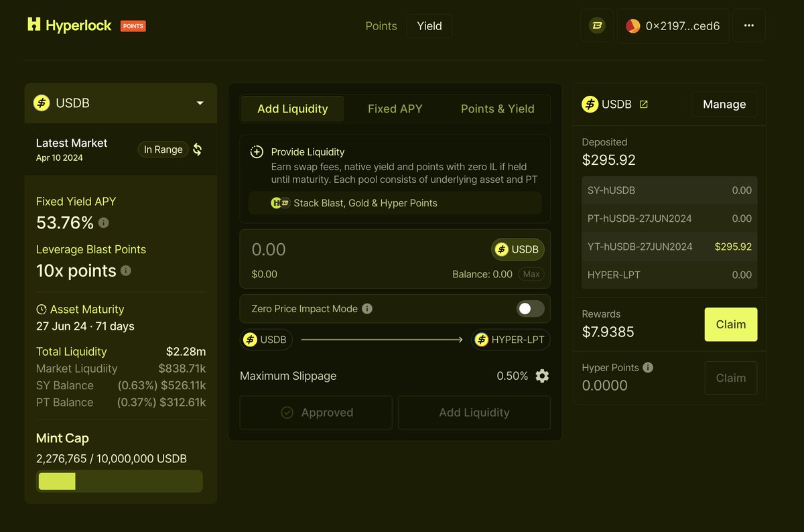Toggle Zero Price Impact Mode switch
This screenshot has height=532, width=804.
[530, 309]
